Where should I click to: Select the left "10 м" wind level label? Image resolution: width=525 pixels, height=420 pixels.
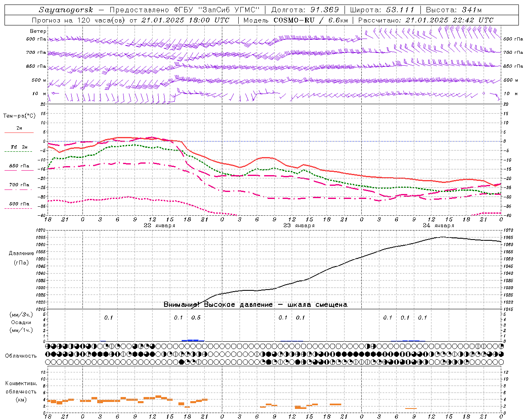(x=39, y=94)
